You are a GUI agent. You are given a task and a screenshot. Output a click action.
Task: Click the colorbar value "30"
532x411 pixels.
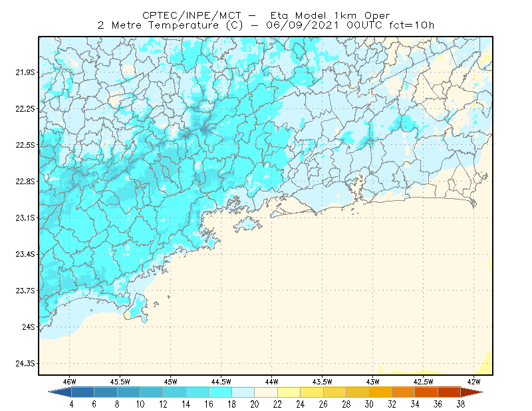pyautogui.click(x=369, y=404)
